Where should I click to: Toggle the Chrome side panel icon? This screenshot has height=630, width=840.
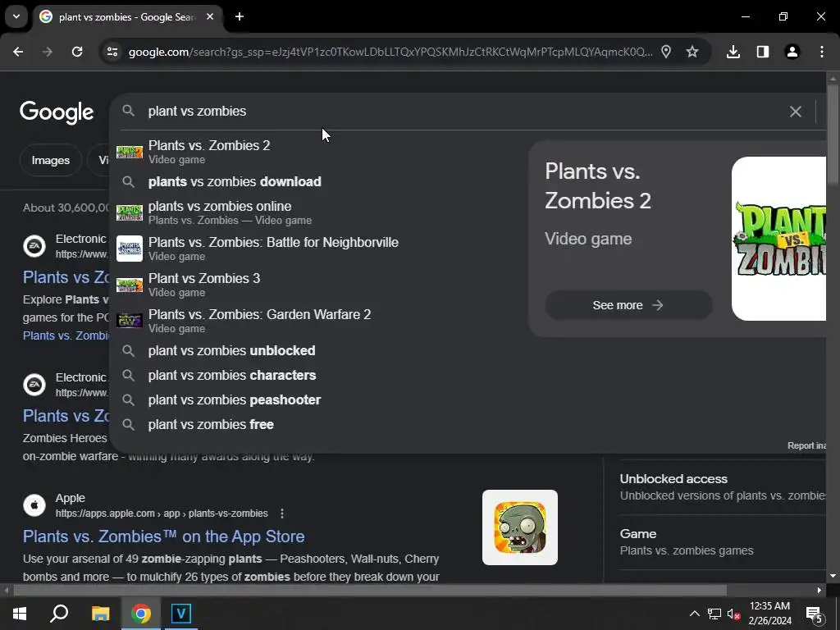[x=763, y=52]
